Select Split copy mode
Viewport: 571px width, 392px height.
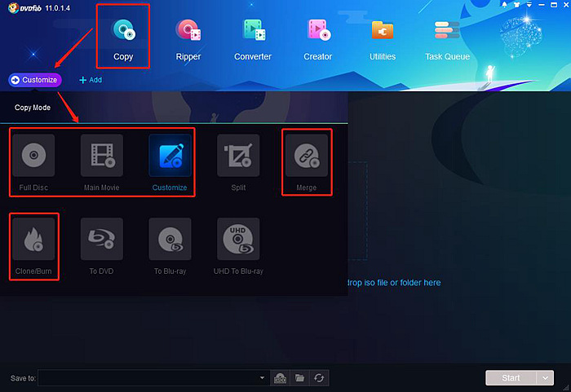coord(238,163)
